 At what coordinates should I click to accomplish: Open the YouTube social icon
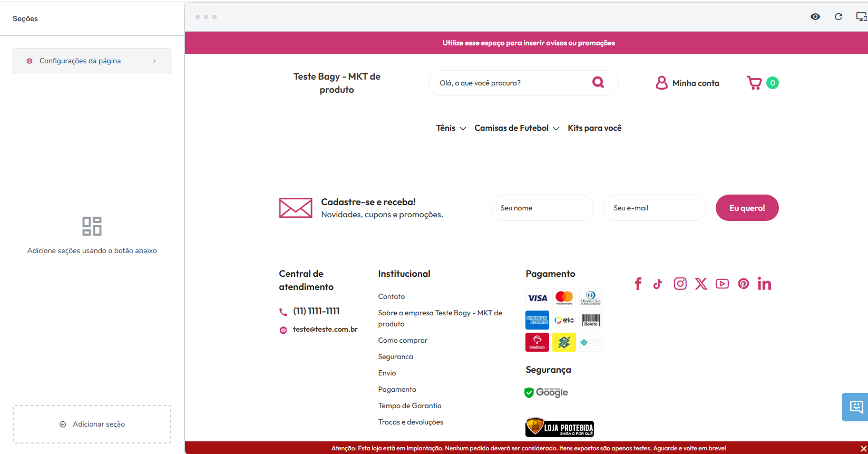[723, 284]
